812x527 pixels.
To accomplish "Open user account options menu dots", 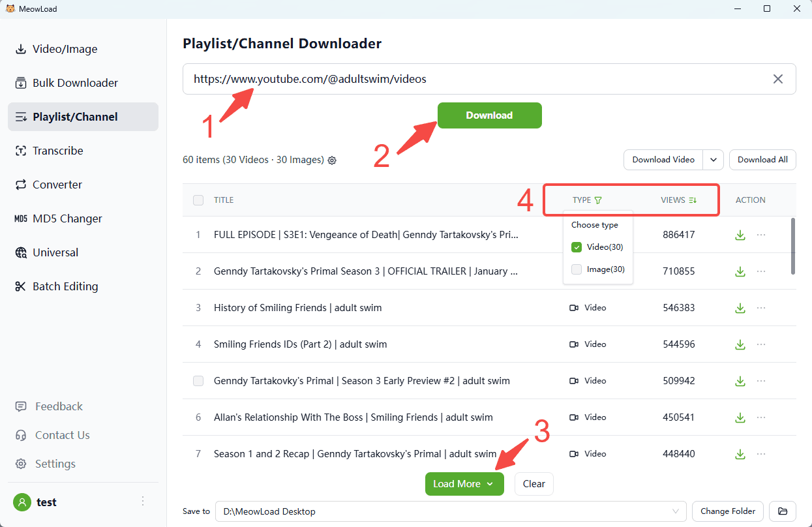I will pos(143,502).
